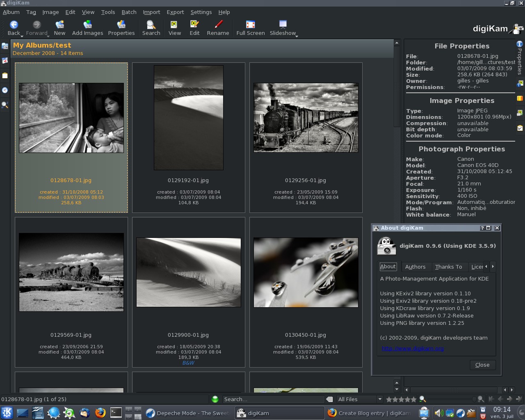
Task: Open the Colors panel in the right sidebar
Action: (x=520, y=98)
